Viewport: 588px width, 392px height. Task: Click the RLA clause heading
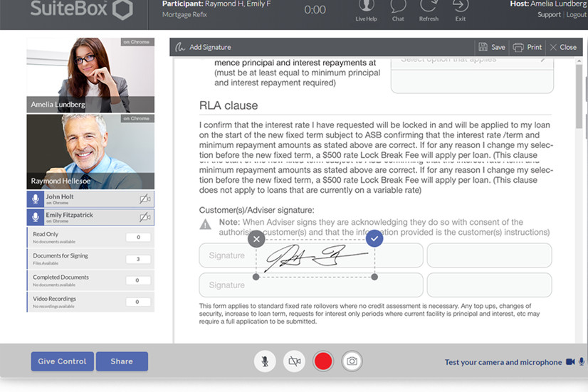tap(229, 105)
